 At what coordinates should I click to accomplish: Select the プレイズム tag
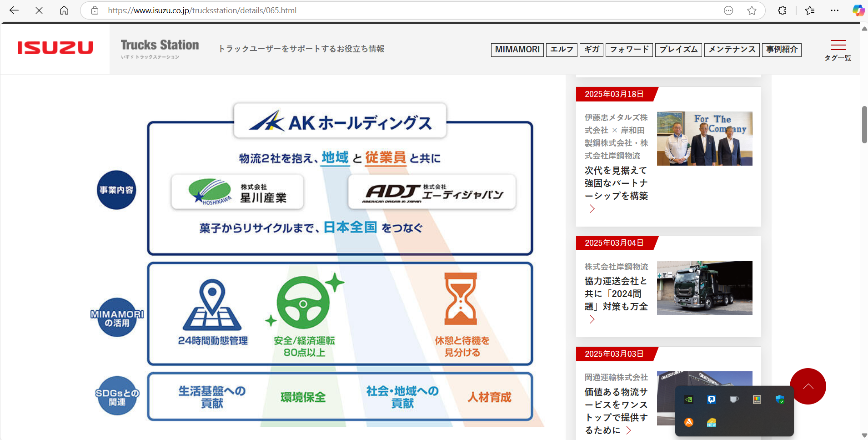(x=678, y=50)
